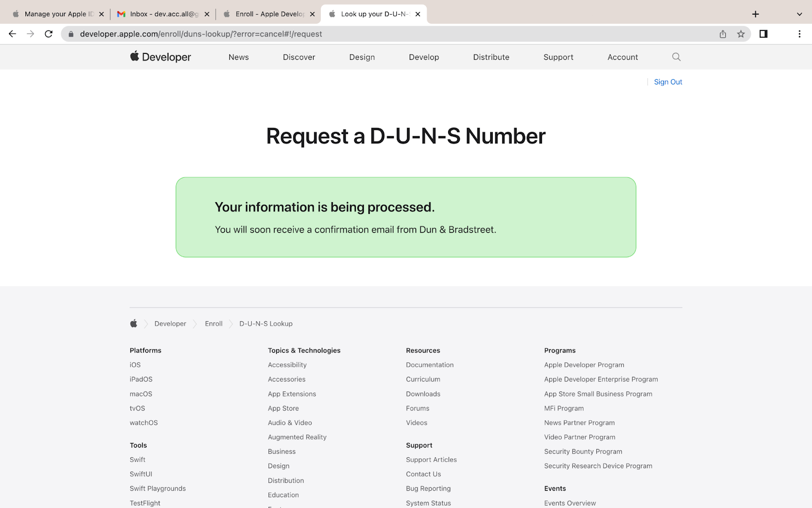The image size is (812, 508).
Task: Open the watchOS platform link
Action: pyautogui.click(x=144, y=423)
